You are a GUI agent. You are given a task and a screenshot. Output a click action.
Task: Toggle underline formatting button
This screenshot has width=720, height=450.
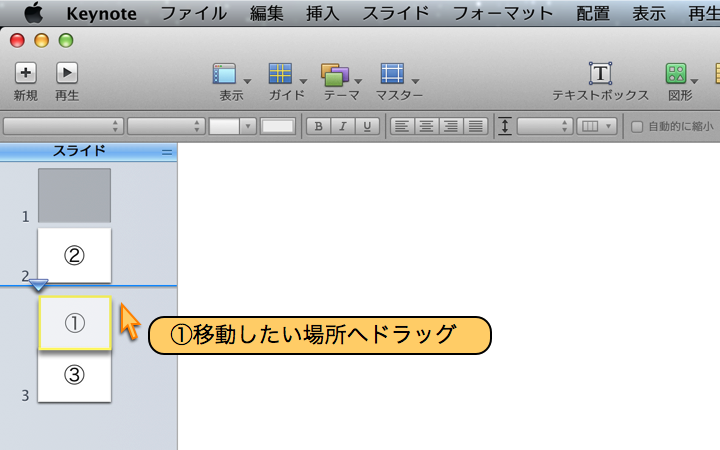click(x=367, y=126)
